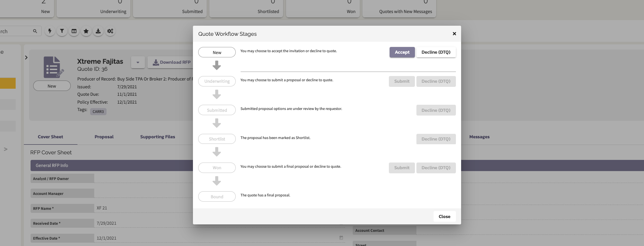Screen dimensions: 644x246
Task: Click the Quote ID: 36 text
Action: pyautogui.click(x=92, y=69)
